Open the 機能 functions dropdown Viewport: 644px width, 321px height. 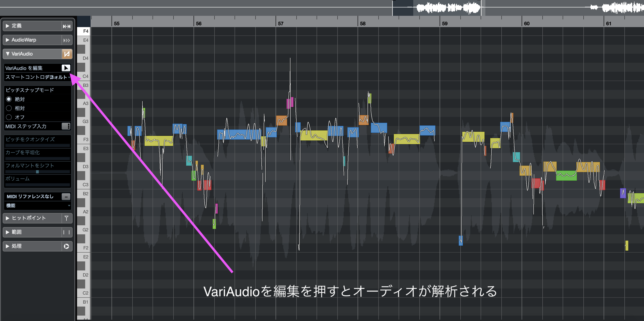click(37, 206)
